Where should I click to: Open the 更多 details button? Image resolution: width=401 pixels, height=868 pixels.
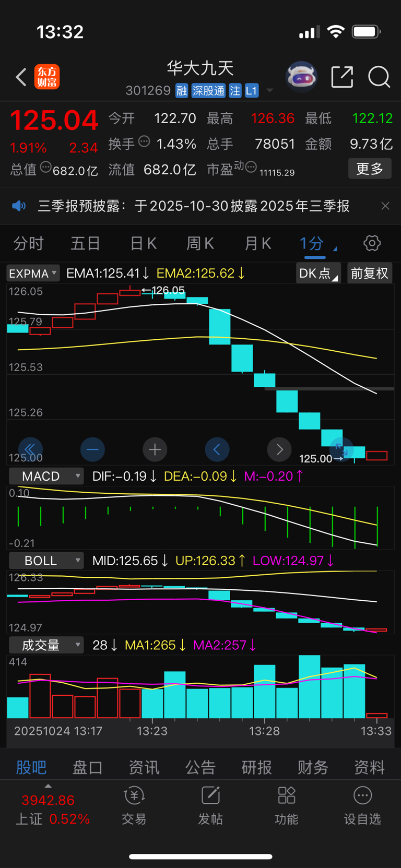[370, 169]
